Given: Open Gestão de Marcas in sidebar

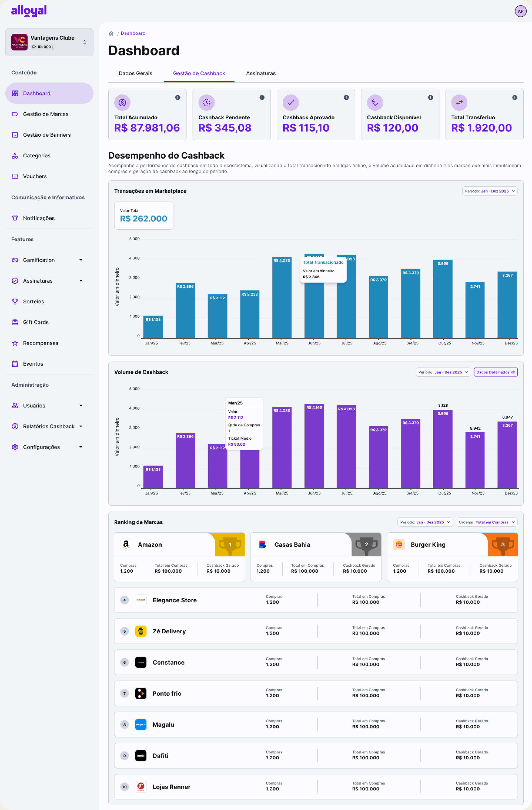Looking at the screenshot, I should point(49,114).
